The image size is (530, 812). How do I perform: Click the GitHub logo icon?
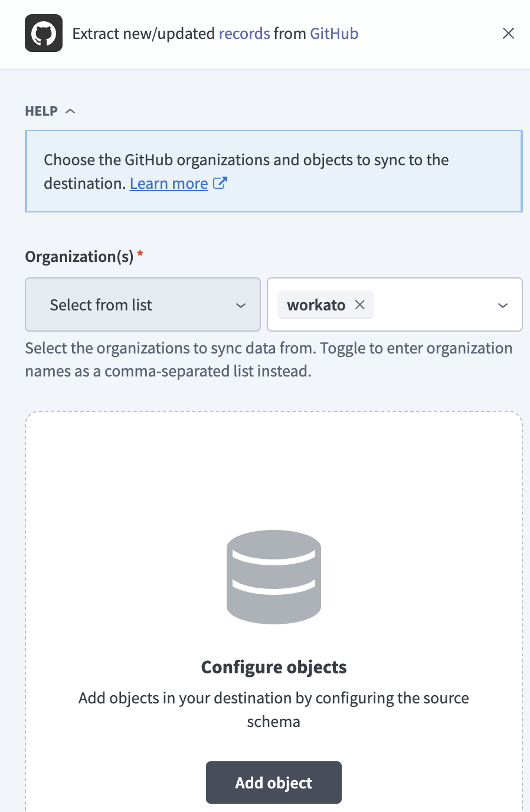(x=44, y=33)
